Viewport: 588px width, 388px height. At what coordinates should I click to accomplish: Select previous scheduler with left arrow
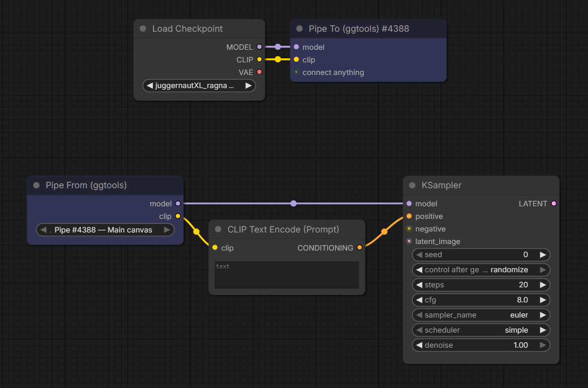pyautogui.click(x=419, y=330)
